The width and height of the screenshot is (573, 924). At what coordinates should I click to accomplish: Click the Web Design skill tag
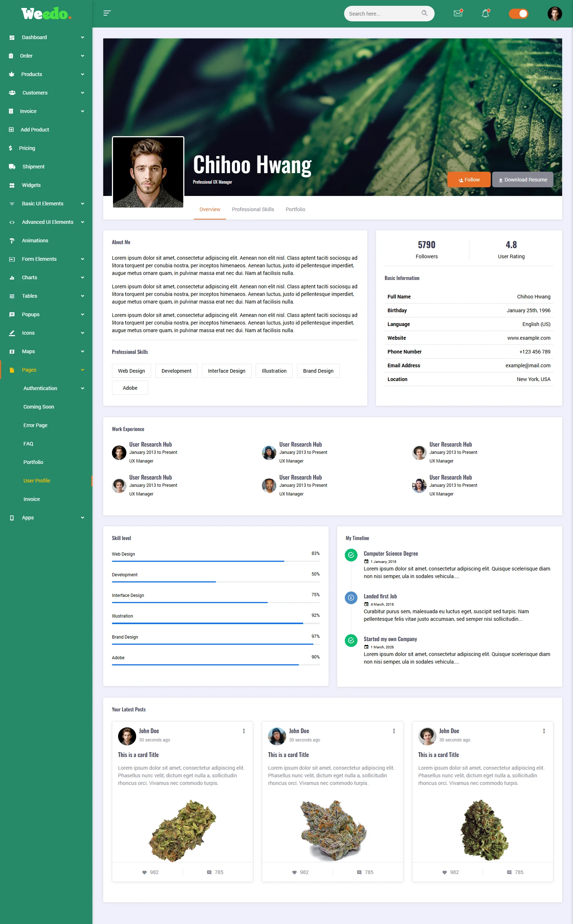[x=131, y=371]
